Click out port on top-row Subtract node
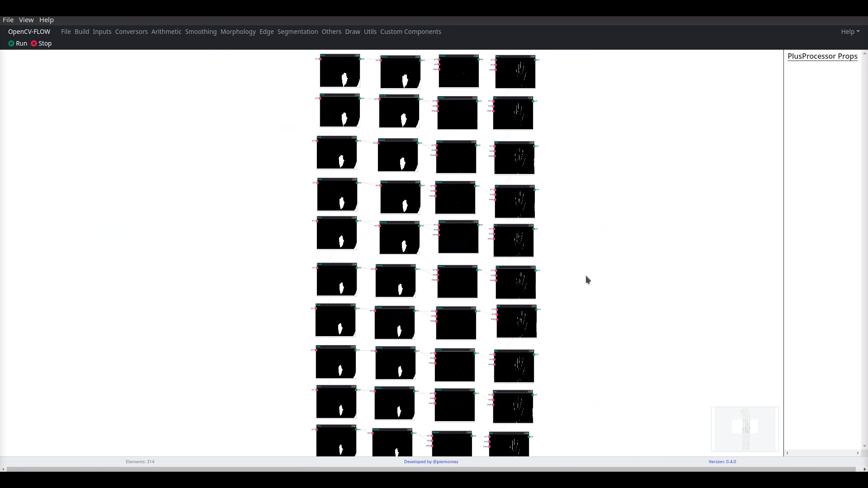 478,59
